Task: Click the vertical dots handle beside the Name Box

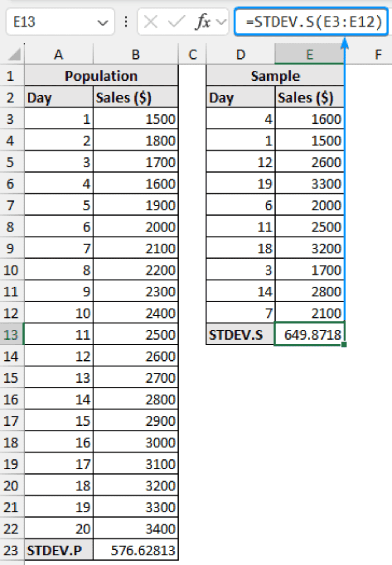Action: pos(125,21)
